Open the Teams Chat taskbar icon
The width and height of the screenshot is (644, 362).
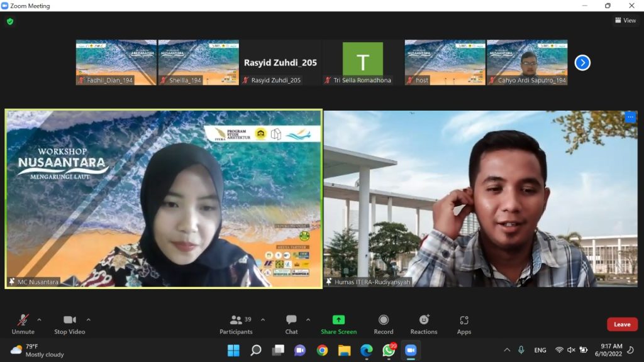300,351
